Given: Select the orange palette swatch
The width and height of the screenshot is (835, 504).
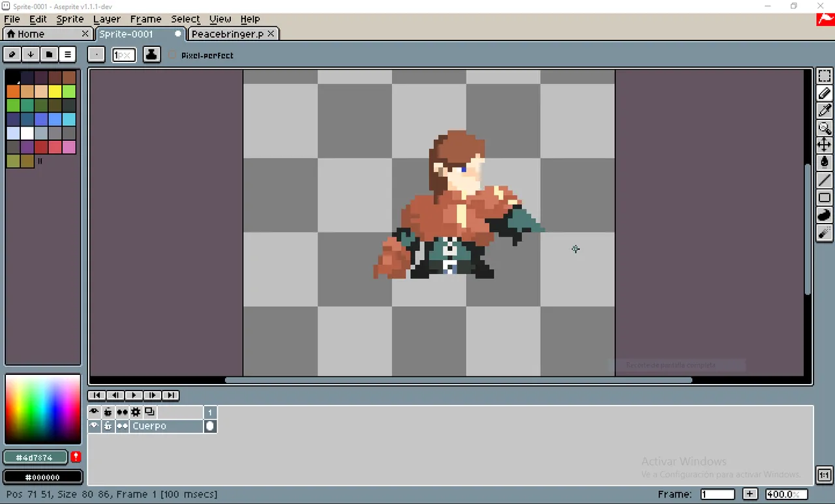Looking at the screenshot, I should coord(13,91).
